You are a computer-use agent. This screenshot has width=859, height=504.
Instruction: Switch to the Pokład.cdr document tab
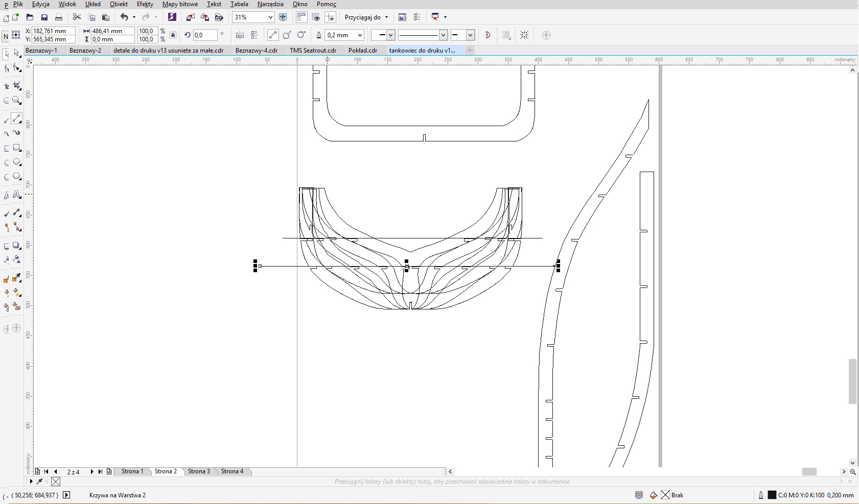[362, 51]
